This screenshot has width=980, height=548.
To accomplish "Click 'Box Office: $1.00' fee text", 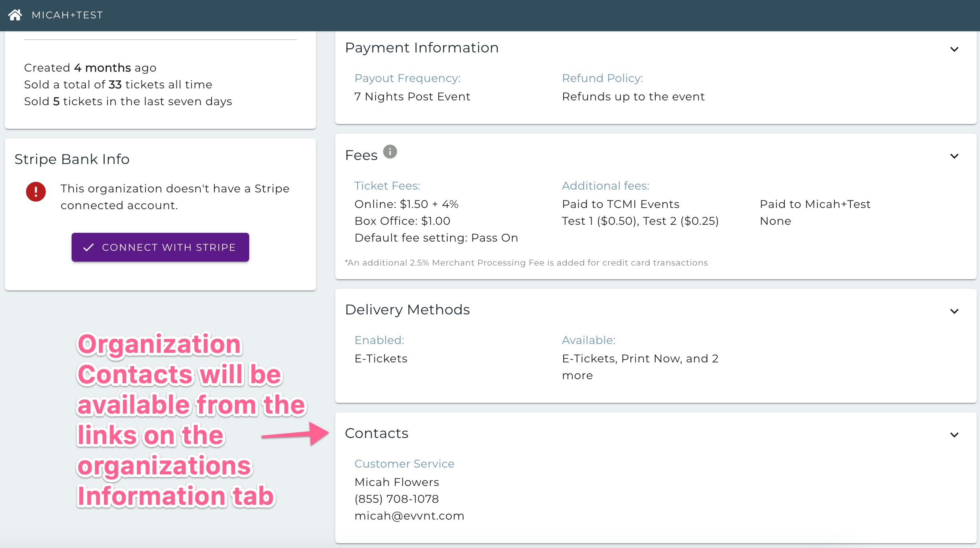I will [x=402, y=221].
